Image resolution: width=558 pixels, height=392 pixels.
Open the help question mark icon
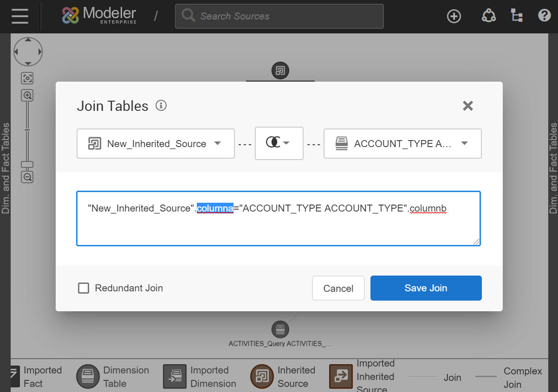(544, 16)
